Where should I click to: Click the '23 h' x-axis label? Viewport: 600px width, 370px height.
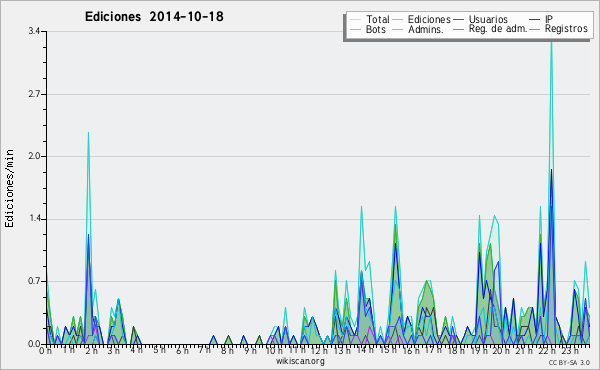click(570, 351)
